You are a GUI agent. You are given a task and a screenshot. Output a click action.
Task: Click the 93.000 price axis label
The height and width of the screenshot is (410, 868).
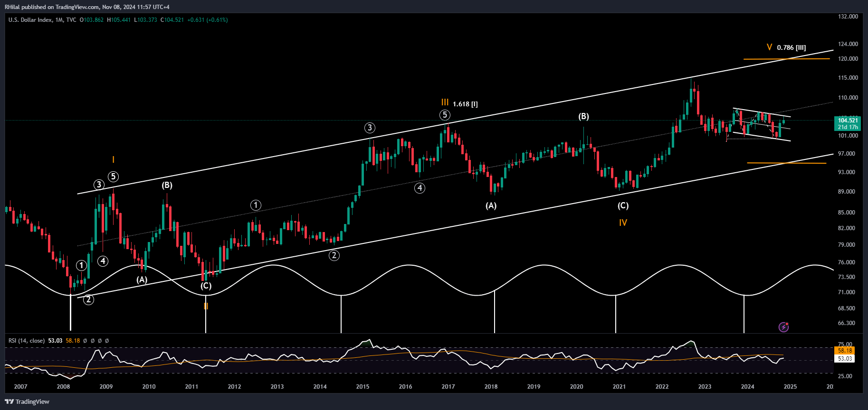click(847, 172)
